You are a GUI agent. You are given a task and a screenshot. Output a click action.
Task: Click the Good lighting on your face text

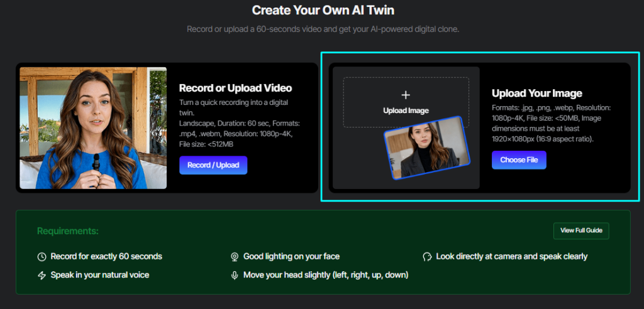tap(291, 257)
